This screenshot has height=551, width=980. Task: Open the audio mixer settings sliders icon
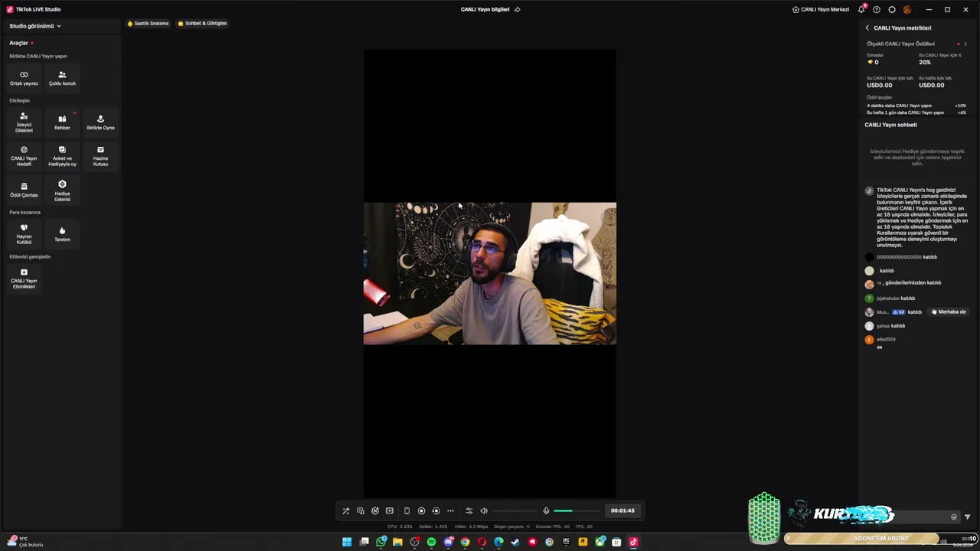pos(469,510)
